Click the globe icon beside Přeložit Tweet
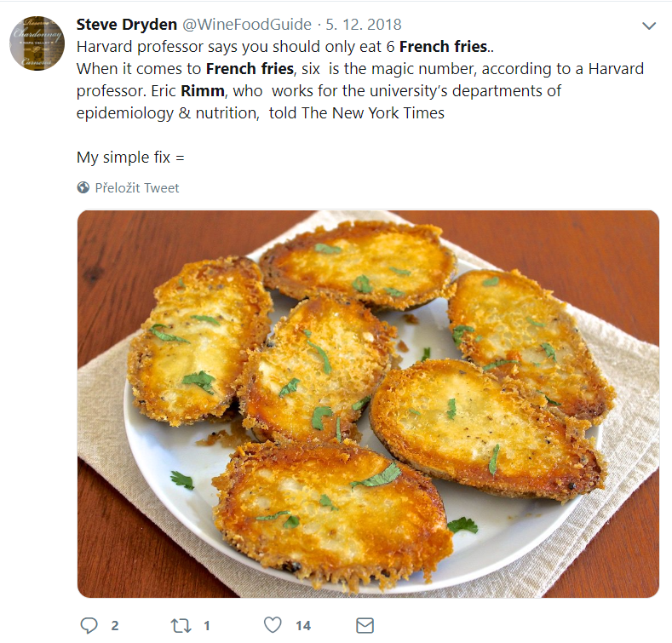Viewport: 672px width, 643px height. click(83, 187)
